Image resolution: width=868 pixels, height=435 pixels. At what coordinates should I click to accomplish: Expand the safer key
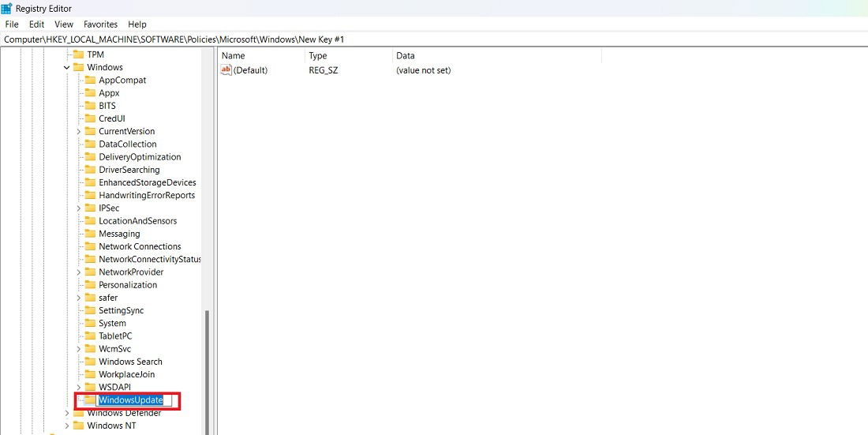point(78,298)
